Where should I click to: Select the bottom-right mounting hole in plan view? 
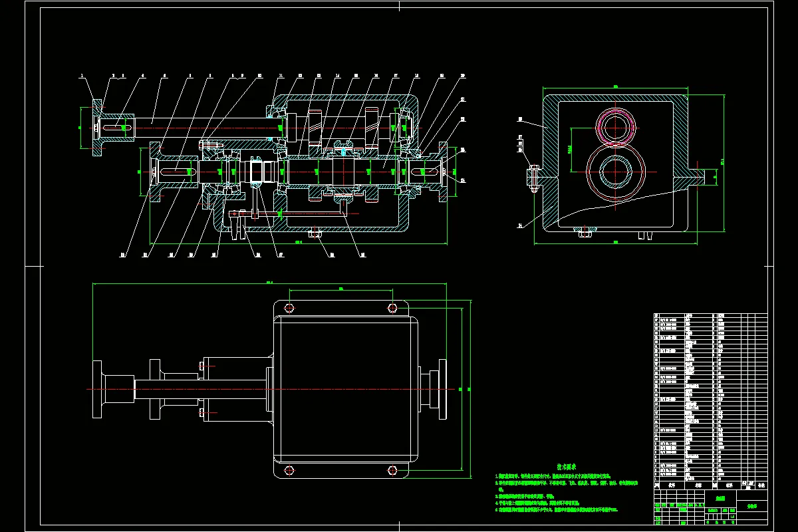click(x=392, y=471)
